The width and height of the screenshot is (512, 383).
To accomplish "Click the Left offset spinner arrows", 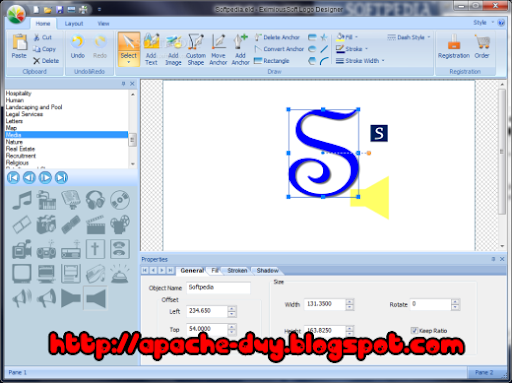I will point(232,311).
